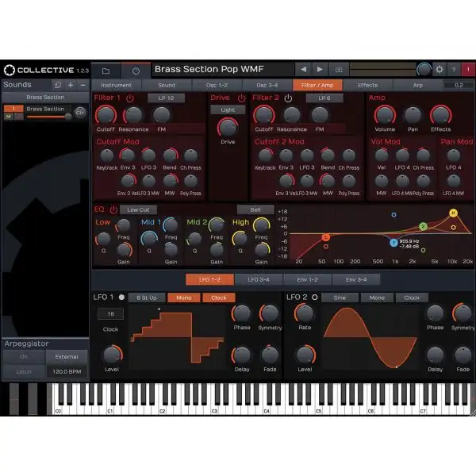Click the save preset download icon

point(339,70)
